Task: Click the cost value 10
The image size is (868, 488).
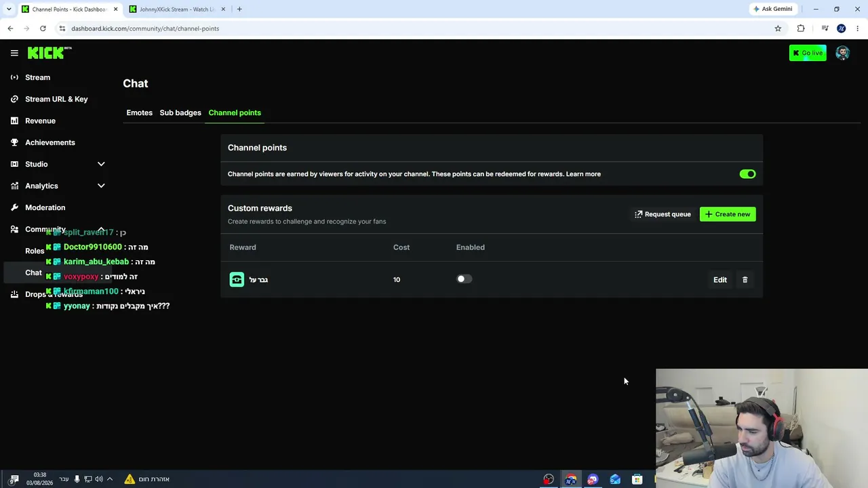Action: (397, 280)
